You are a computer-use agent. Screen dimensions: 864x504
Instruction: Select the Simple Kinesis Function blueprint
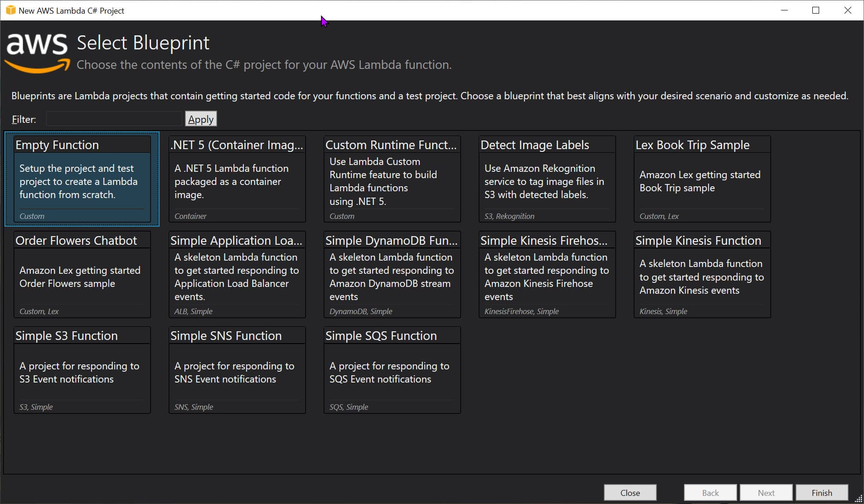(702, 275)
